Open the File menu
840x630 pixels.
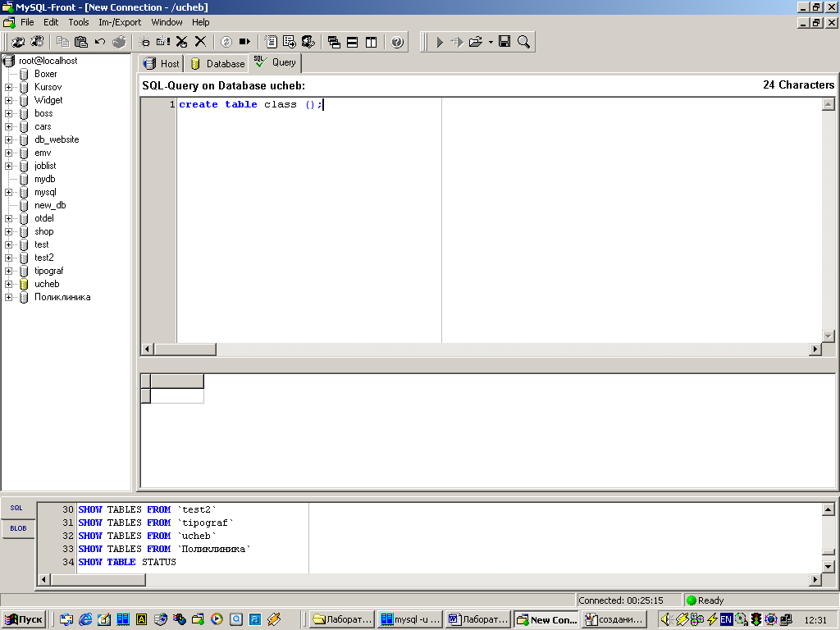tap(27, 22)
